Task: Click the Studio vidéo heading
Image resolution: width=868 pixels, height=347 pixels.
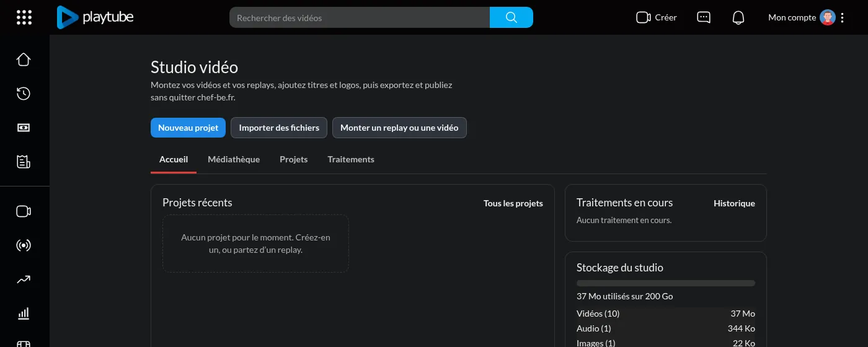Action: (194, 68)
